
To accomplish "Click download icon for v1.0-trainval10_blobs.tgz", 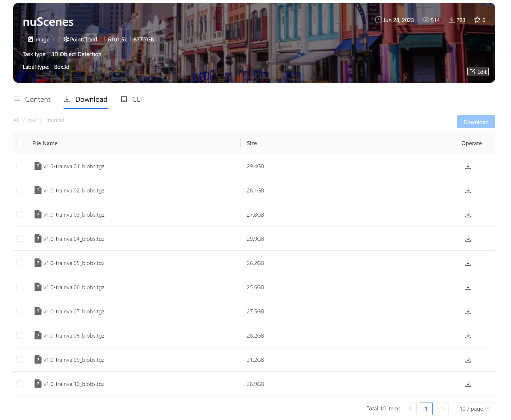I will coord(468,384).
